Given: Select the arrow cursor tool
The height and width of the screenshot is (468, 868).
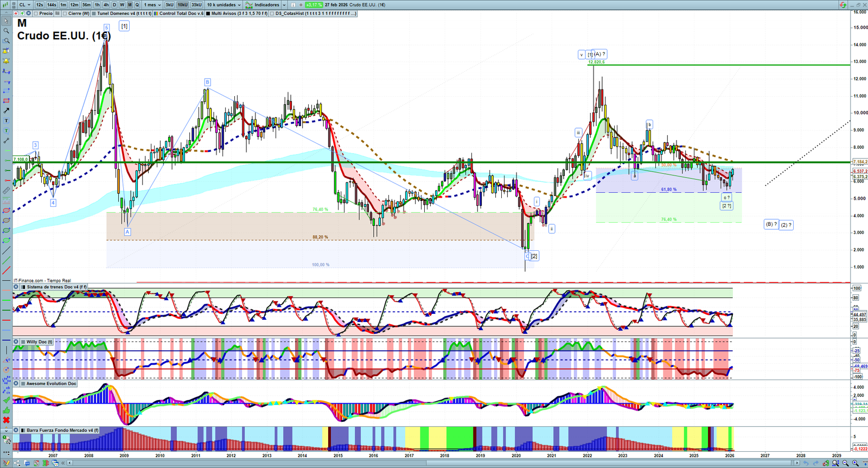Looking at the screenshot, I should tap(6, 21).
